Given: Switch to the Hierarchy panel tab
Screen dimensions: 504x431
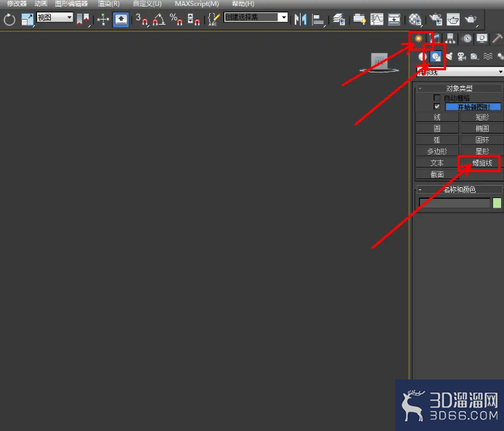Looking at the screenshot, I should tap(450, 38).
